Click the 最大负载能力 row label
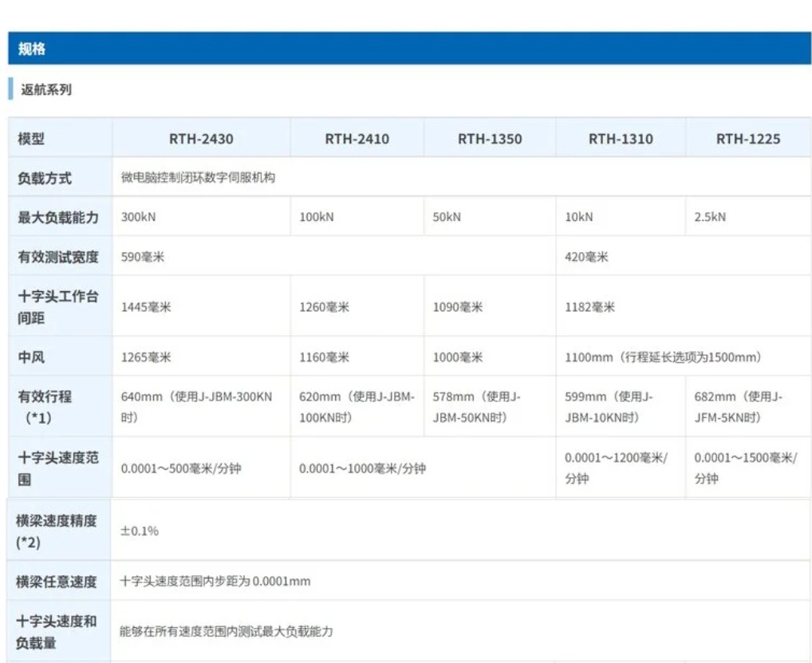 58,218
